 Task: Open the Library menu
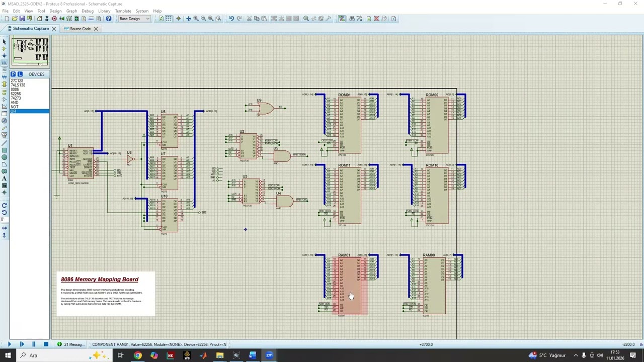pos(104,11)
